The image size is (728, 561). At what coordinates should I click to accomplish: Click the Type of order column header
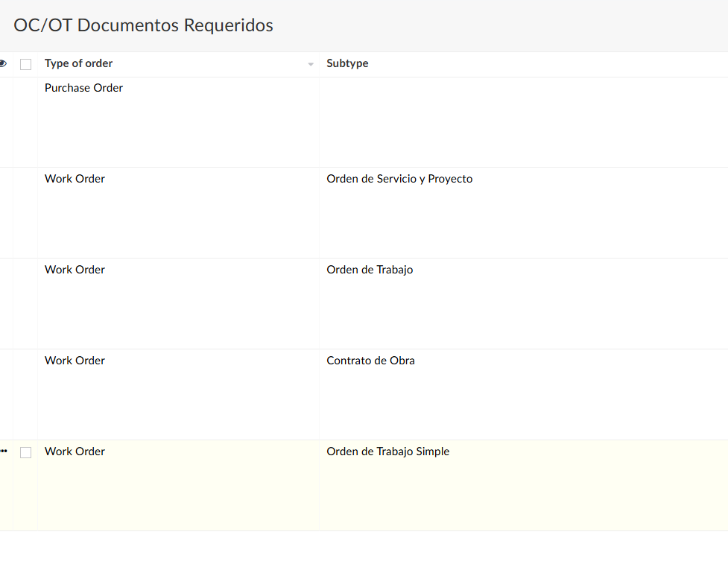[78, 63]
